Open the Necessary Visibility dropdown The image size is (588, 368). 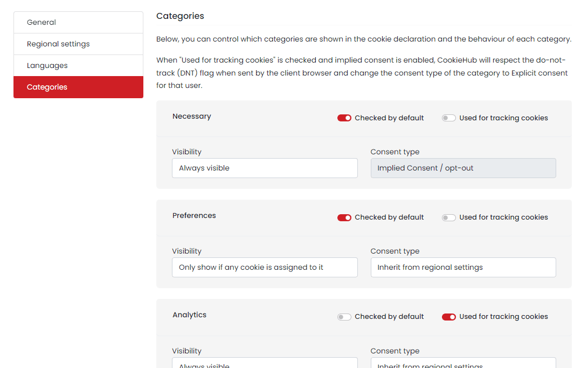[265, 168]
